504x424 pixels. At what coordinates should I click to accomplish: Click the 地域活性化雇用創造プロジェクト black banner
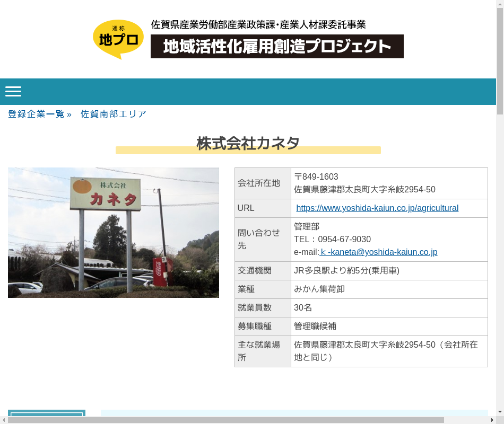click(277, 47)
